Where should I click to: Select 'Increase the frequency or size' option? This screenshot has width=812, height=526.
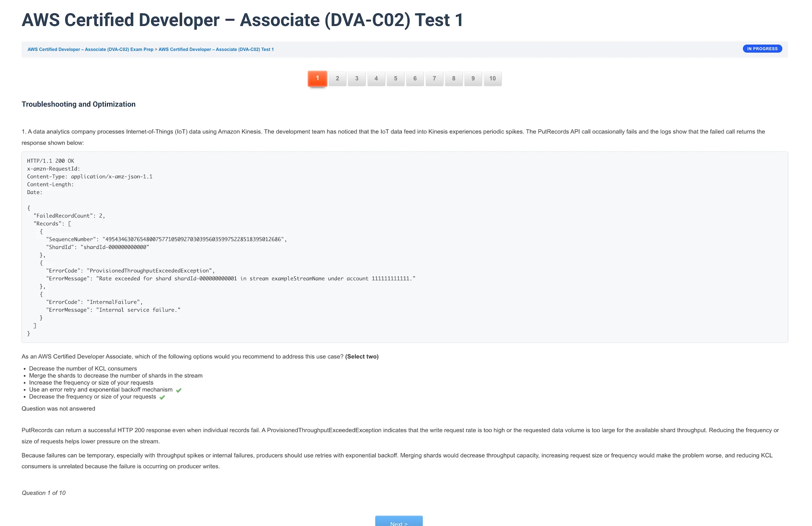tap(91, 383)
